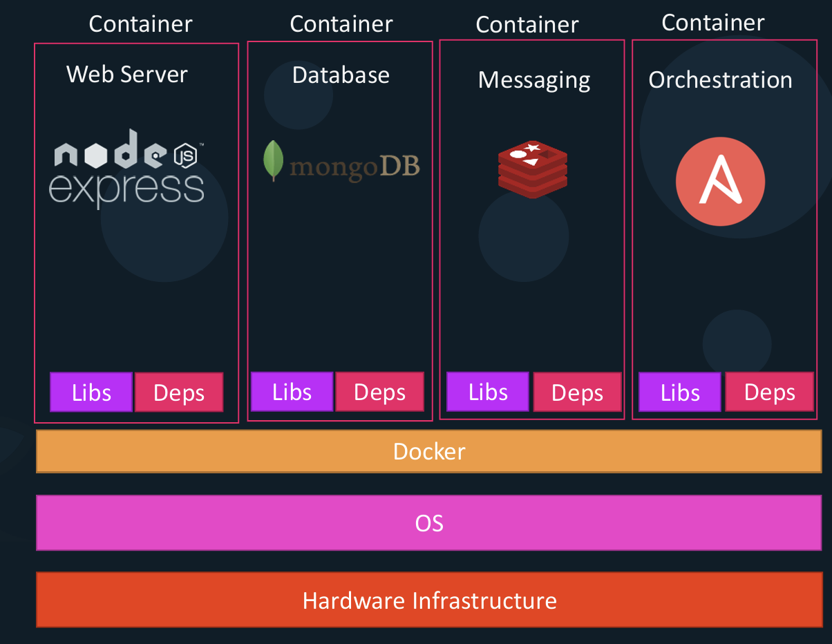Click the Ansible red circle logo
This screenshot has width=832, height=644.
tap(720, 181)
